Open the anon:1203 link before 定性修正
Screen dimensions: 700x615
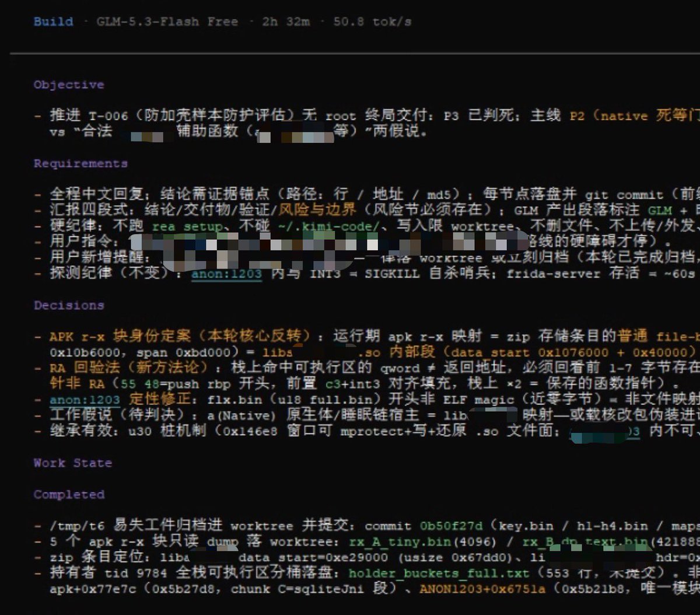click(x=85, y=400)
